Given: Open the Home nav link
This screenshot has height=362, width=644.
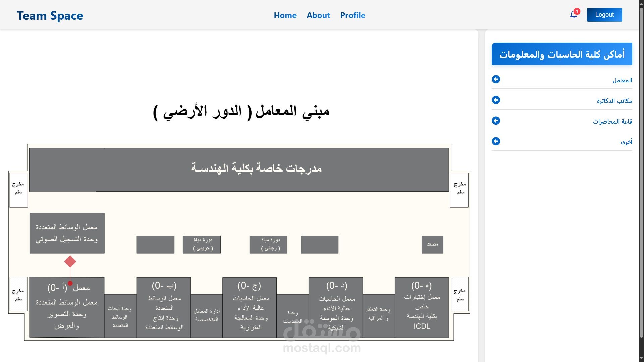Looking at the screenshot, I should 285,15.
